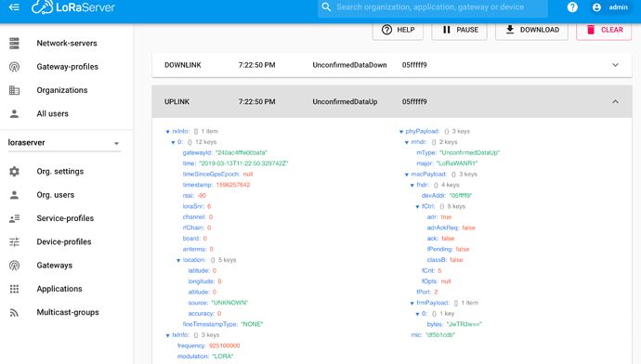Collapse the location node
The width and height of the screenshot is (641, 364).
[178, 260]
